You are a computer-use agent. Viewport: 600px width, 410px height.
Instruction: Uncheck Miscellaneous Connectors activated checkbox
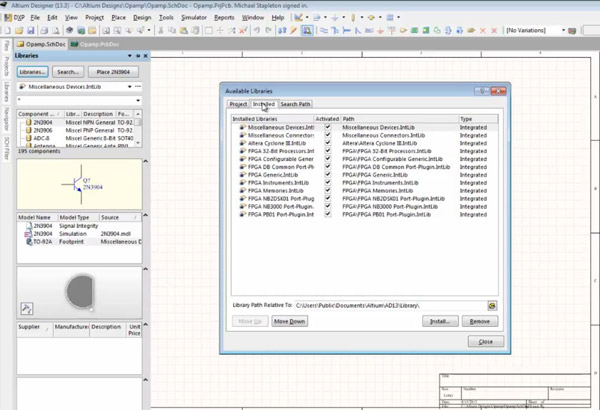(x=328, y=135)
